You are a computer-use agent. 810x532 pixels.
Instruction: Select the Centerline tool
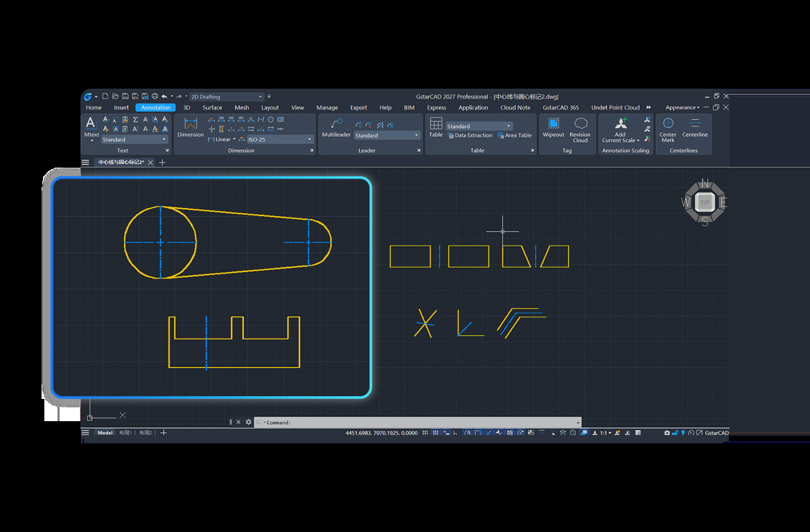(695, 127)
